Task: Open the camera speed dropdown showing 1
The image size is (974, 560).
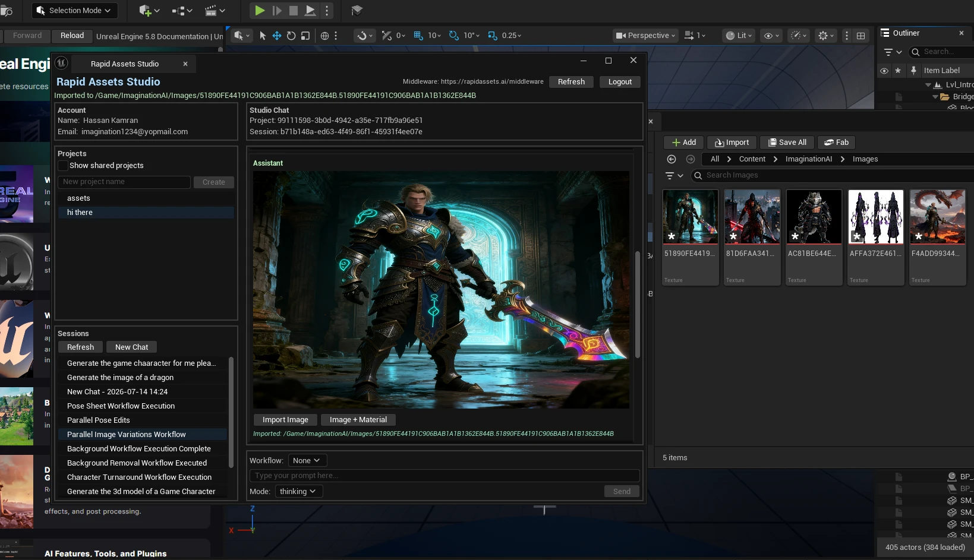Action: point(695,36)
